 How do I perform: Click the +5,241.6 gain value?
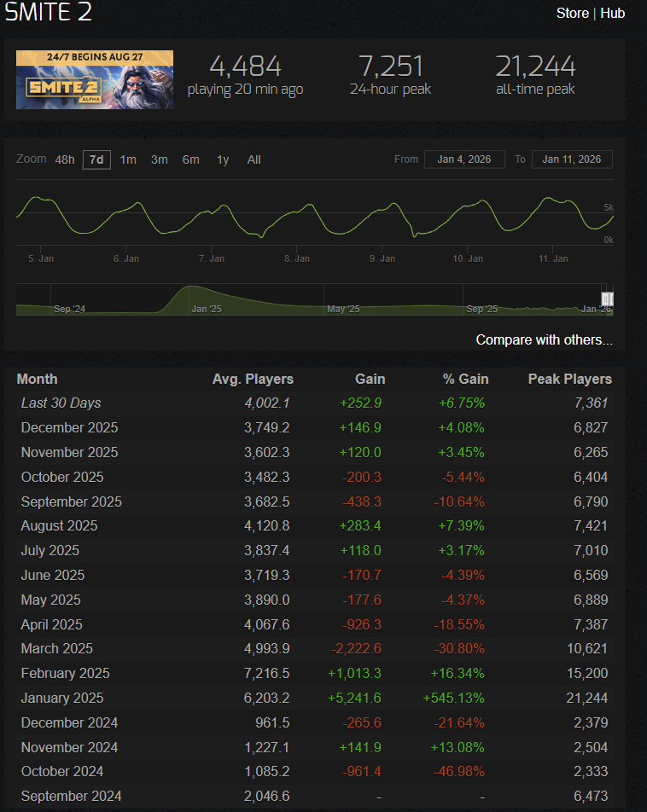354,698
